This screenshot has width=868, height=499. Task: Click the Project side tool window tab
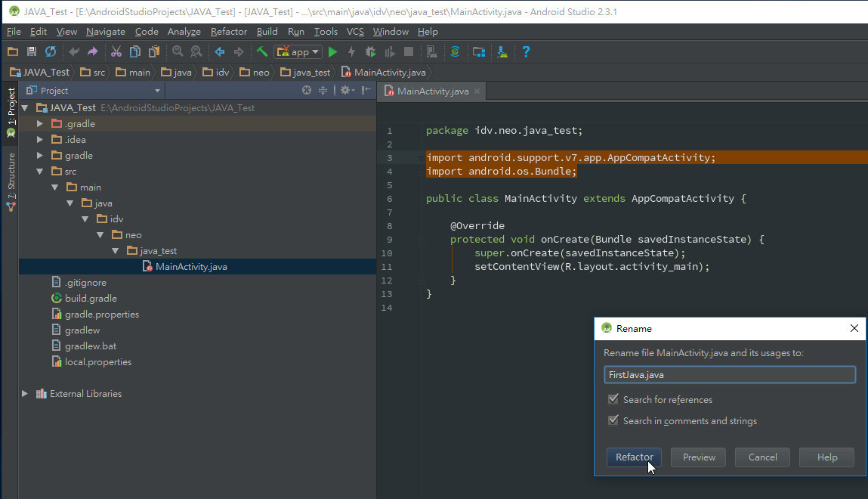tap(11, 113)
